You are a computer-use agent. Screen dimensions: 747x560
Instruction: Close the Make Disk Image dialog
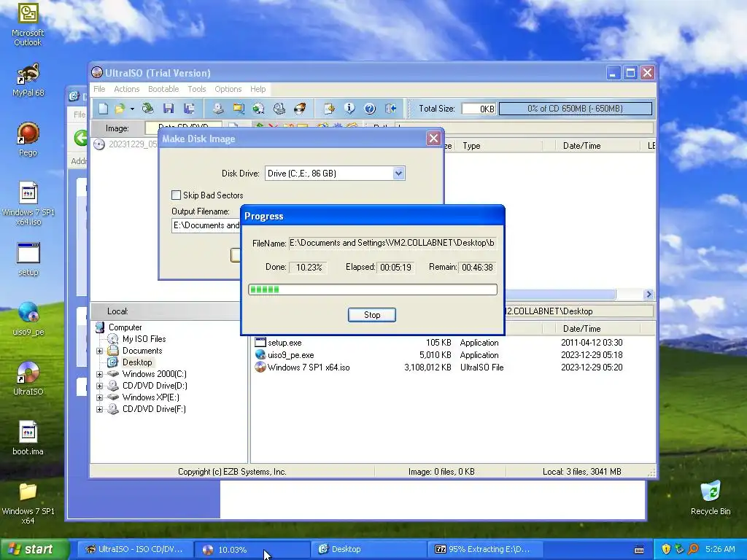click(433, 139)
